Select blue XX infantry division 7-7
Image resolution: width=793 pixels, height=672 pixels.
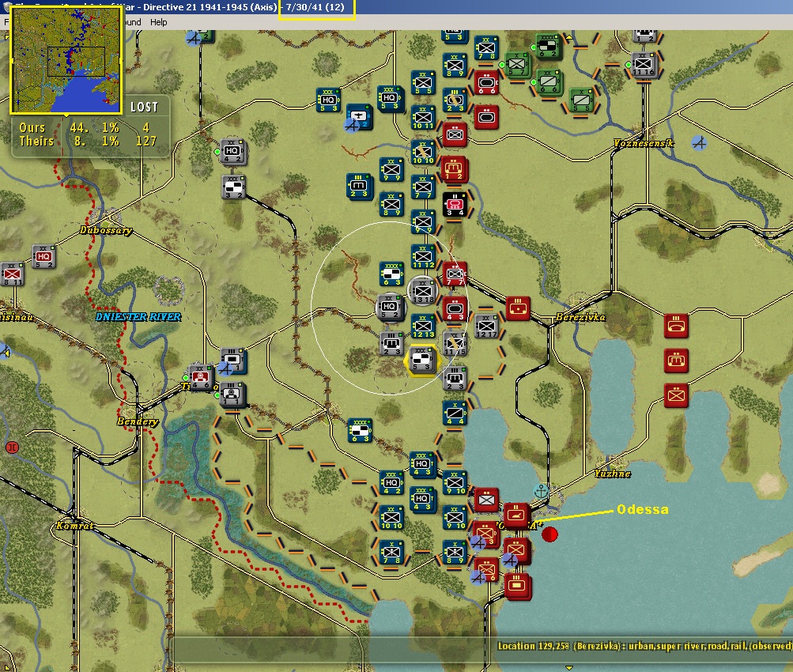[423, 187]
